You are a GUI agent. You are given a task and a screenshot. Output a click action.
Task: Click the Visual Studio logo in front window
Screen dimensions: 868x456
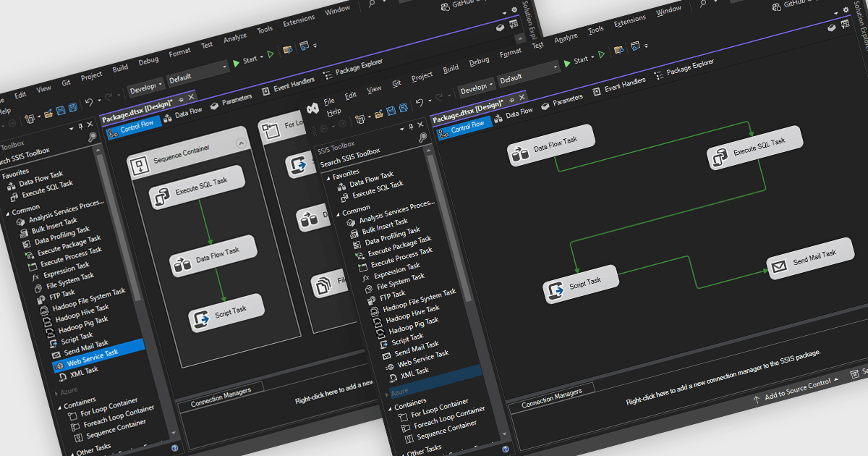[x=313, y=108]
